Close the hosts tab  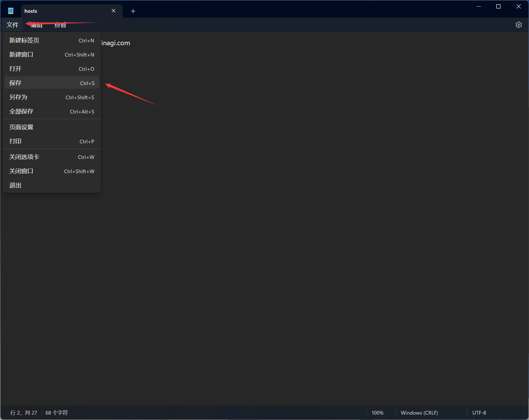point(113,11)
